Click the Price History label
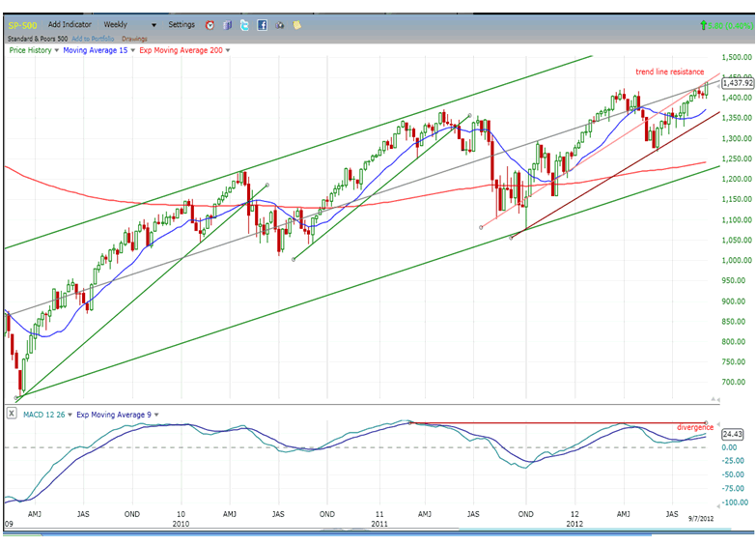This screenshot has width=756, height=545. (x=30, y=50)
